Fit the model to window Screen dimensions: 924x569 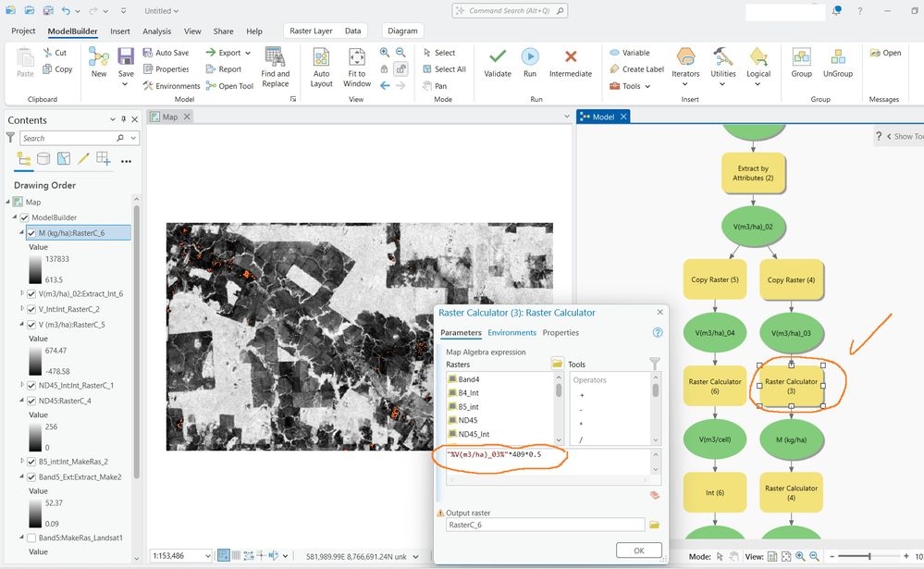[356, 68]
